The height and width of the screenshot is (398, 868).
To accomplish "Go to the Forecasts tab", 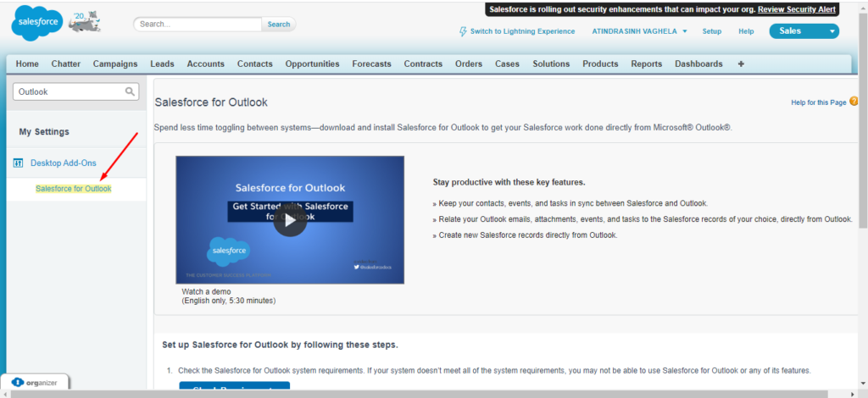I will pos(372,64).
